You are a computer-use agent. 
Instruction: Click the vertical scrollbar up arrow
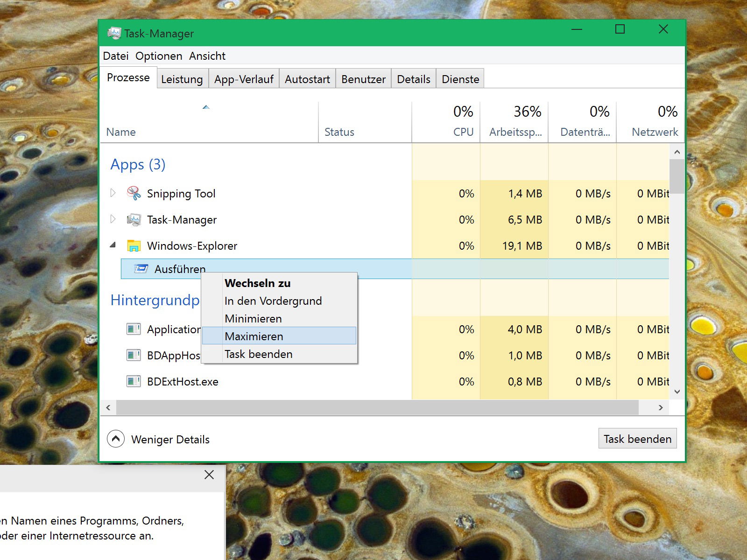coord(677,152)
